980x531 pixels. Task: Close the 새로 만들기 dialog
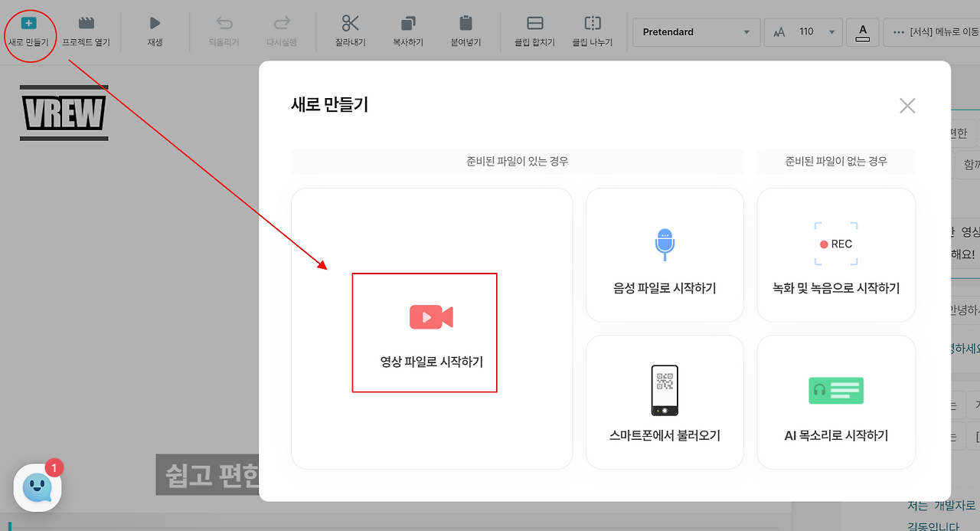pos(907,106)
